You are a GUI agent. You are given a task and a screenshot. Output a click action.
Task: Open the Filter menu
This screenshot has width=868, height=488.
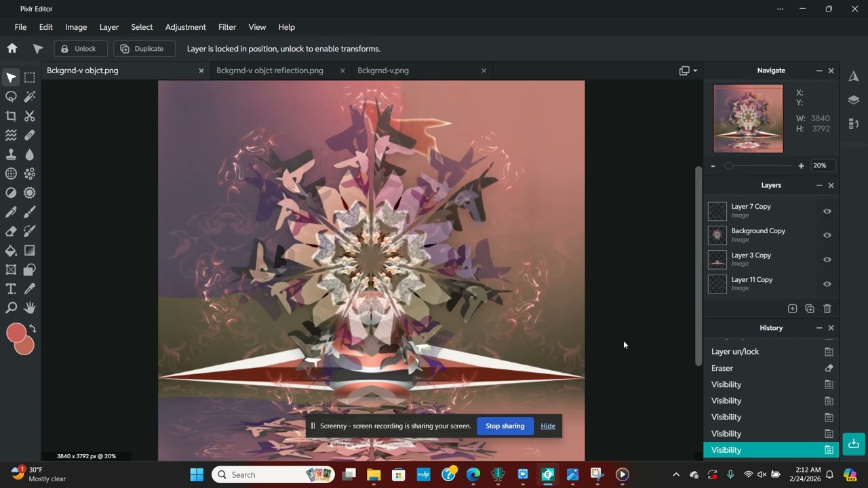[227, 27]
